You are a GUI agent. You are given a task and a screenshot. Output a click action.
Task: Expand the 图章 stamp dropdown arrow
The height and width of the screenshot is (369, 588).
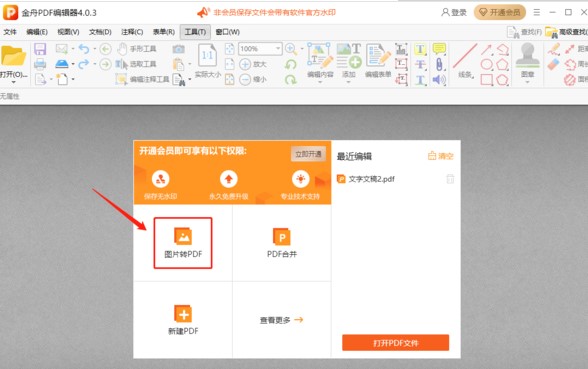point(527,82)
